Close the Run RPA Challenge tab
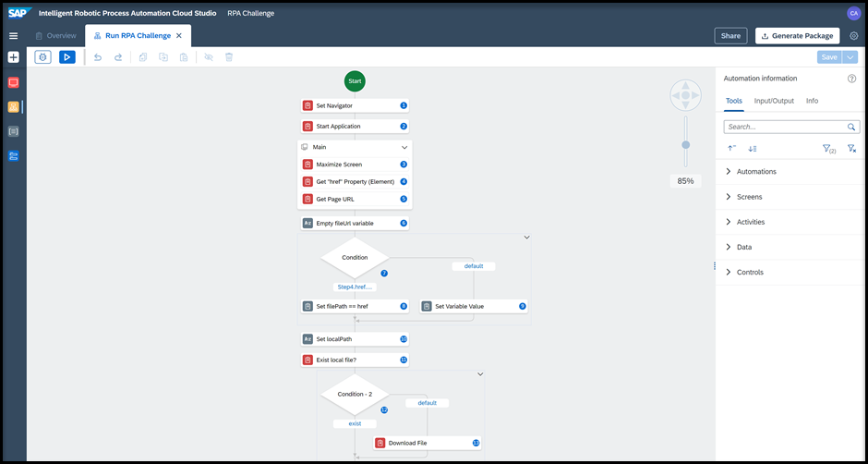The image size is (868, 464). click(179, 35)
